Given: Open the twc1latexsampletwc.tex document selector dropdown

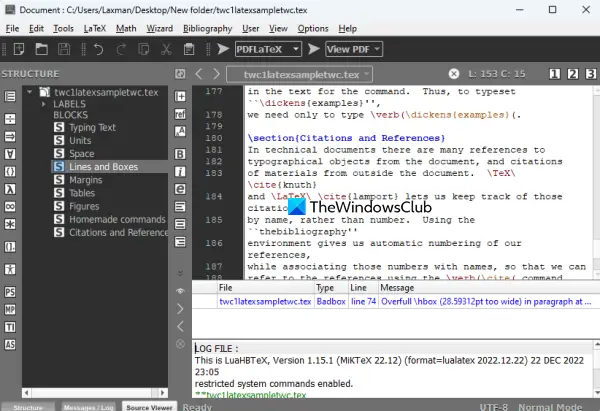Looking at the screenshot, I should 299,74.
